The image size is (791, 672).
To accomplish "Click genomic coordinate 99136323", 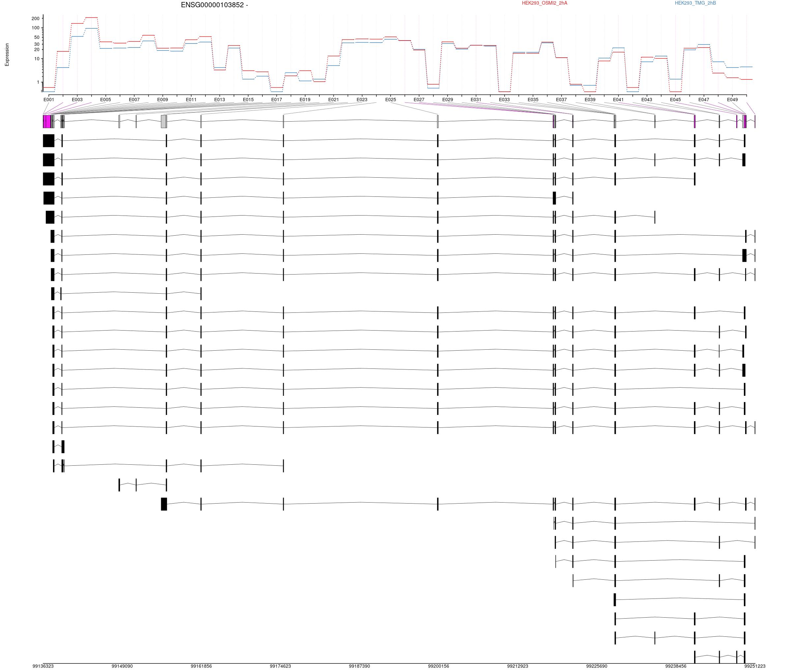I will click(x=43, y=666).
